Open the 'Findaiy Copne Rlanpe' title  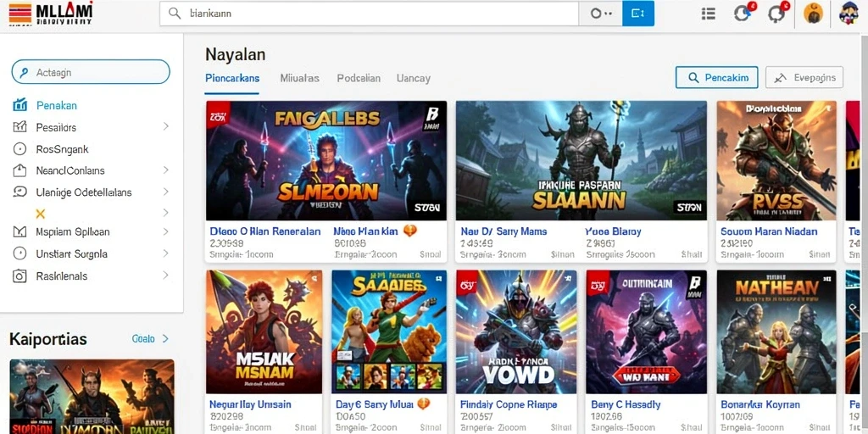click(509, 404)
